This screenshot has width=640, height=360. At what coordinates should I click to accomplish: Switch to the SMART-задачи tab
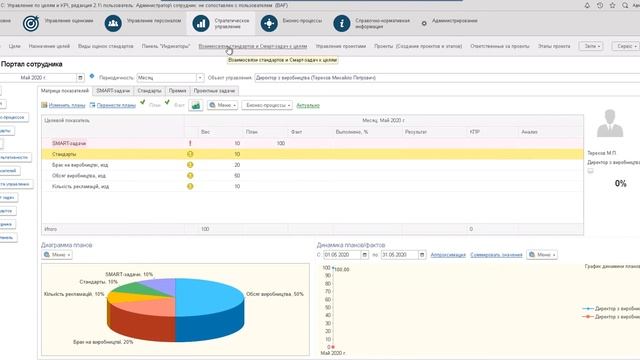point(113,91)
